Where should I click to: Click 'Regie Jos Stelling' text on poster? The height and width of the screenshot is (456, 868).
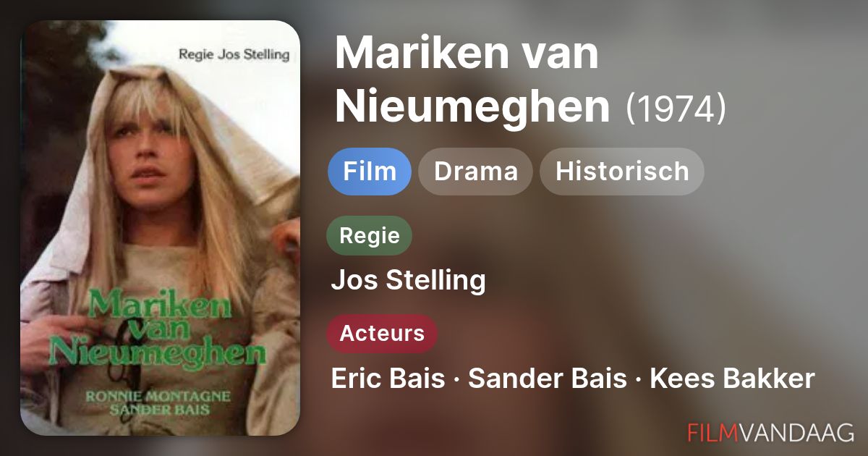point(233,54)
